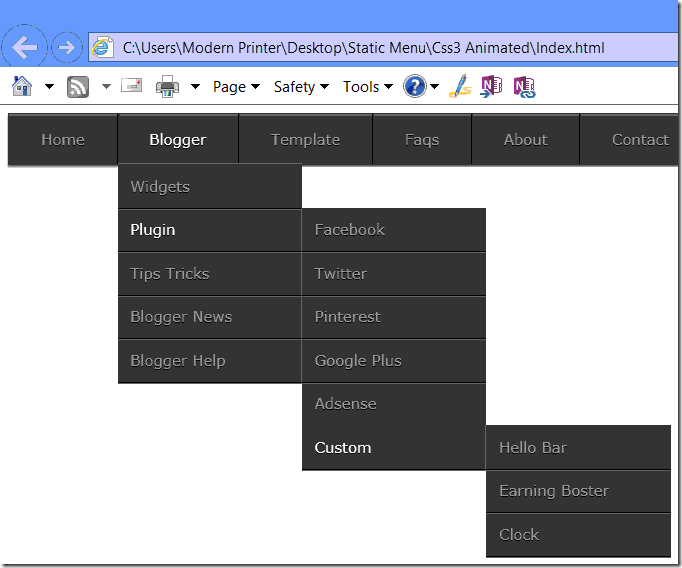Open Adsense in the Plugin submenu
The height and width of the screenshot is (568, 682).
click(394, 404)
